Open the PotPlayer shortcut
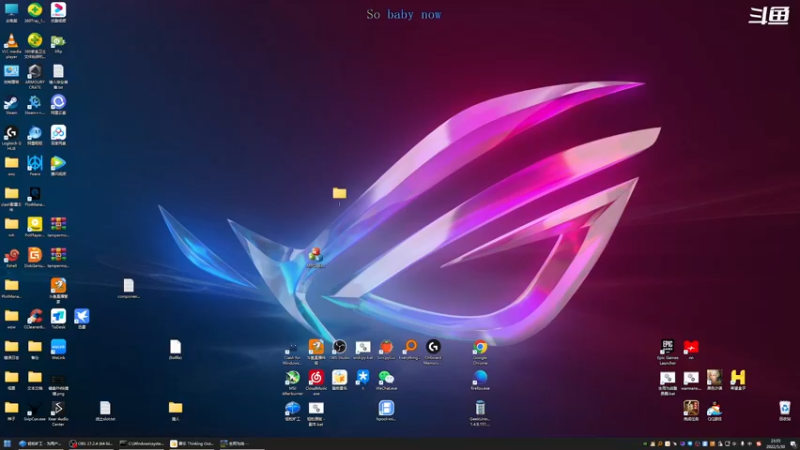 click(35, 227)
